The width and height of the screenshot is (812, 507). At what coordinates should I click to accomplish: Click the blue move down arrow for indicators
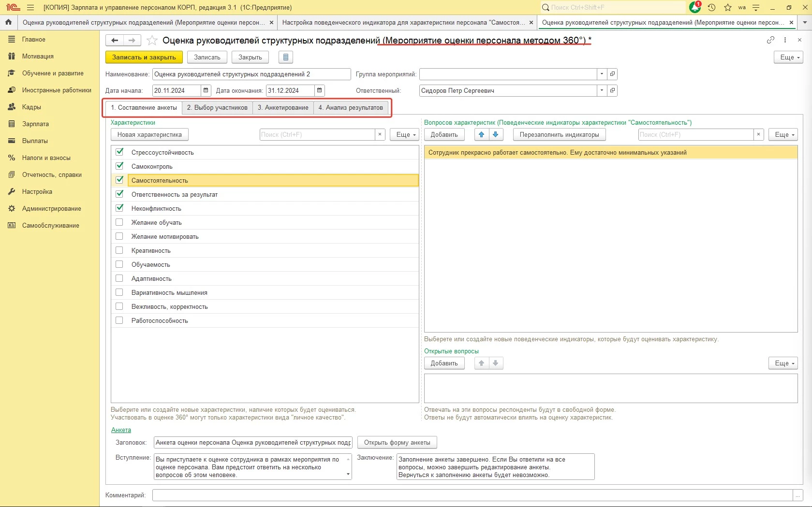[x=495, y=135]
